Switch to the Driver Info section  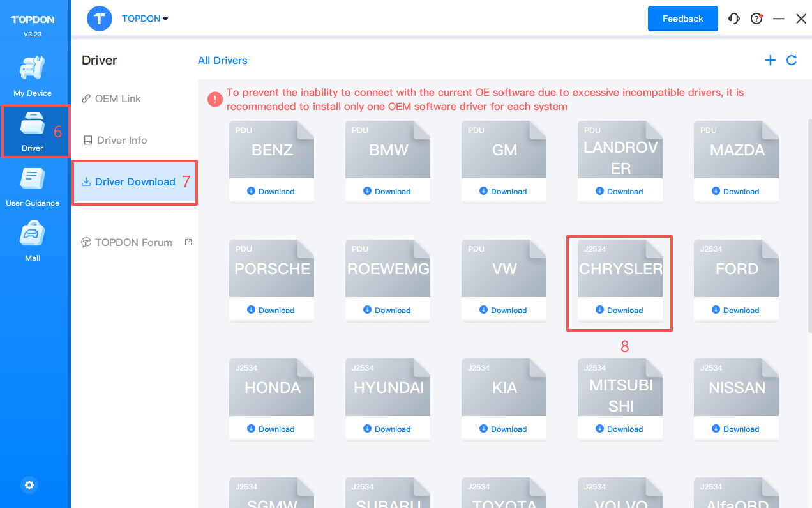point(121,140)
